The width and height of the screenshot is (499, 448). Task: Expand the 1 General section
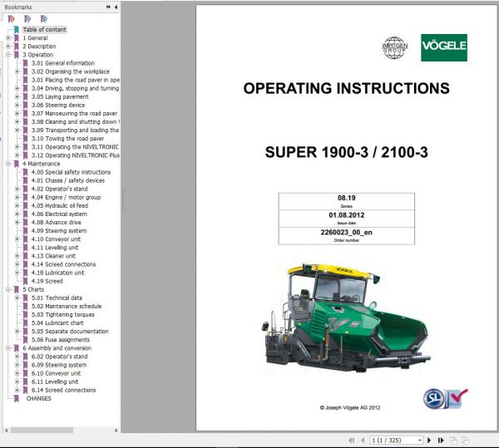[8, 38]
